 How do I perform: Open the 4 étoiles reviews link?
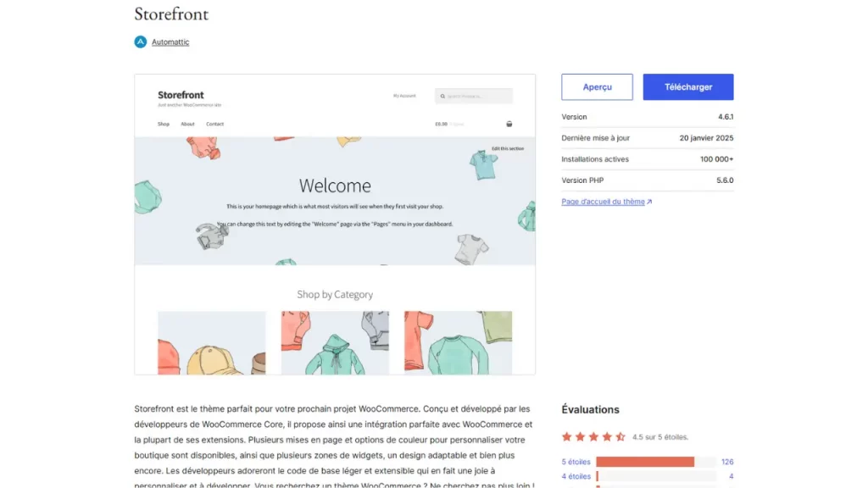tap(576, 476)
